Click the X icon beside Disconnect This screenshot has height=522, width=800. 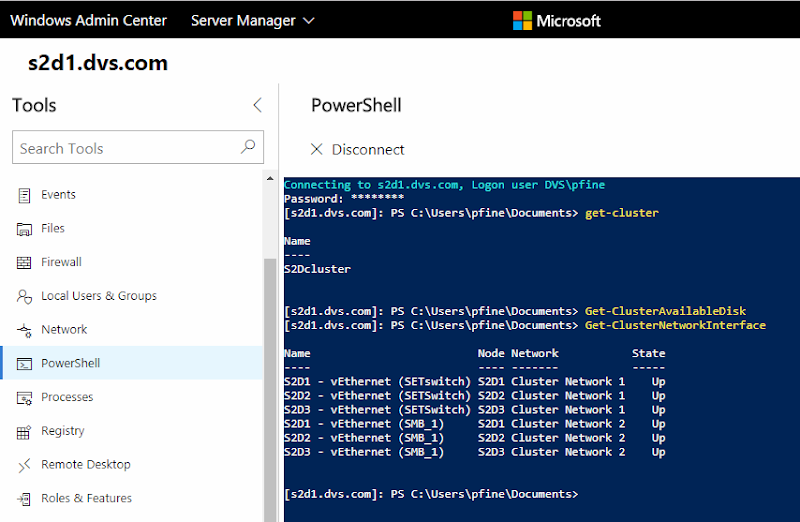pos(317,149)
